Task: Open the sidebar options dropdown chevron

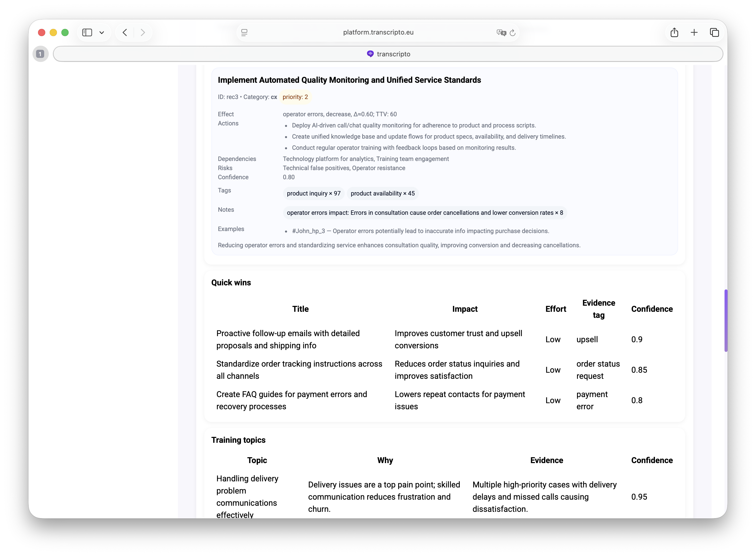Action: tap(102, 33)
